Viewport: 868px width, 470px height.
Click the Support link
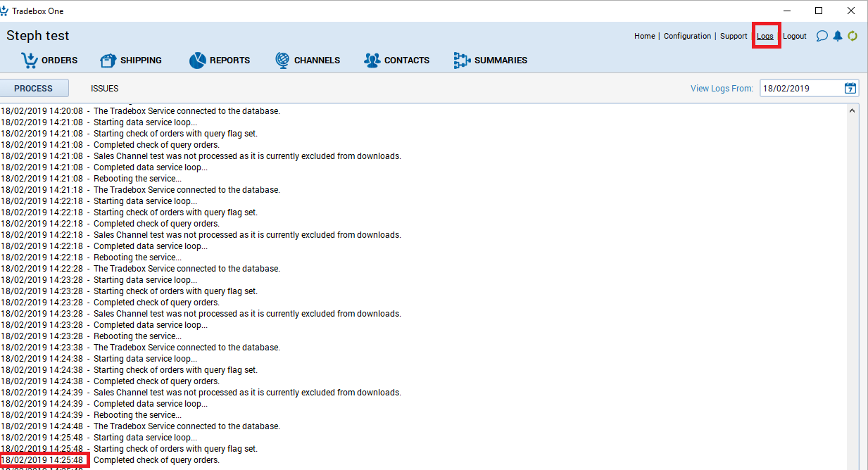pyautogui.click(x=734, y=36)
